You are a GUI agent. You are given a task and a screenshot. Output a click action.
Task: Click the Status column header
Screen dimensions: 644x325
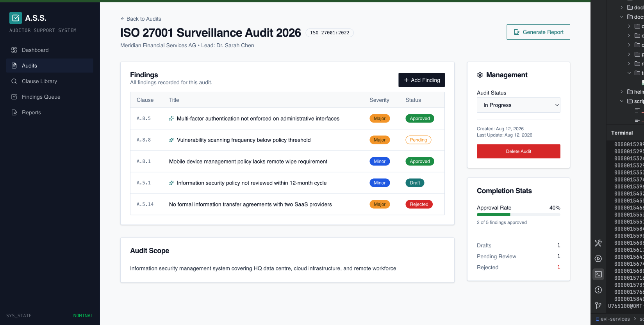[413, 100]
